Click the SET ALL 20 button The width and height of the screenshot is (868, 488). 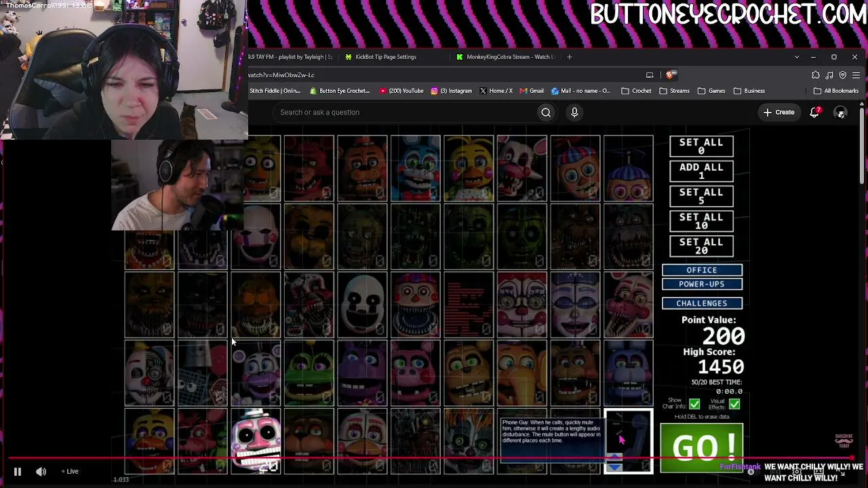point(701,247)
